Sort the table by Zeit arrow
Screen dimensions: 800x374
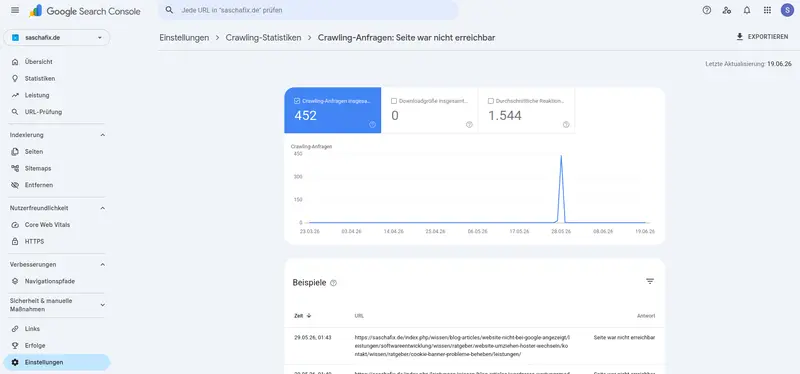point(309,316)
